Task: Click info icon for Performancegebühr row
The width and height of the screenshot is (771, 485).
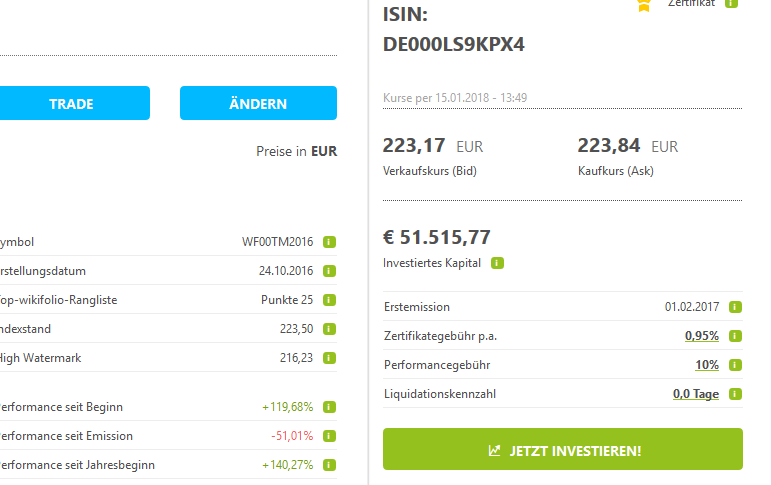Action: [x=735, y=365]
